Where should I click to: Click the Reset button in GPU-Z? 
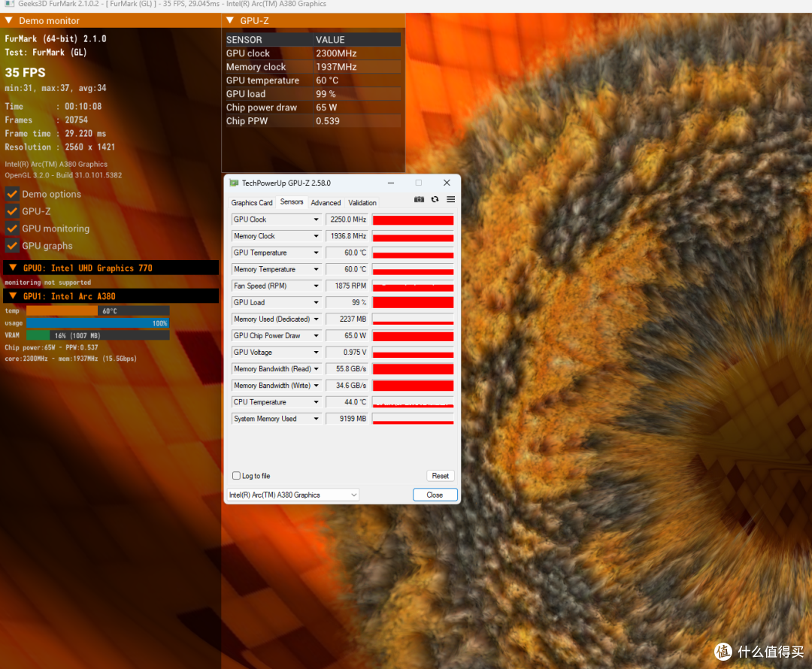click(440, 475)
